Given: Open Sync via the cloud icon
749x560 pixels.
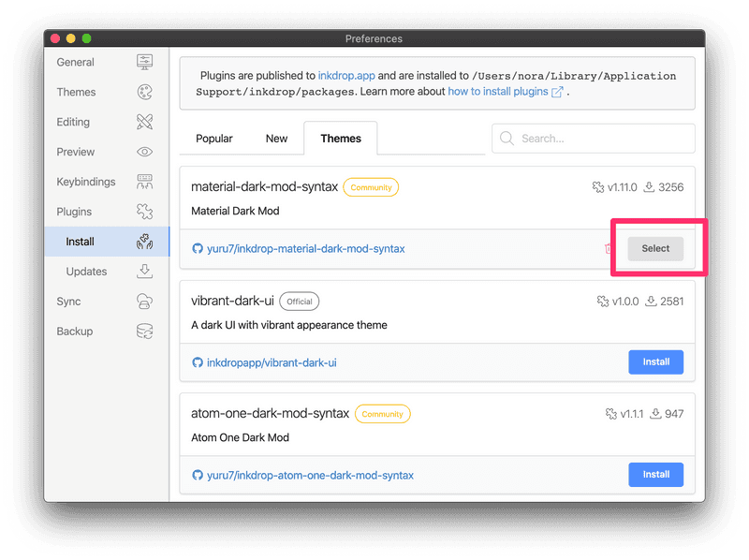Looking at the screenshot, I should tap(144, 302).
